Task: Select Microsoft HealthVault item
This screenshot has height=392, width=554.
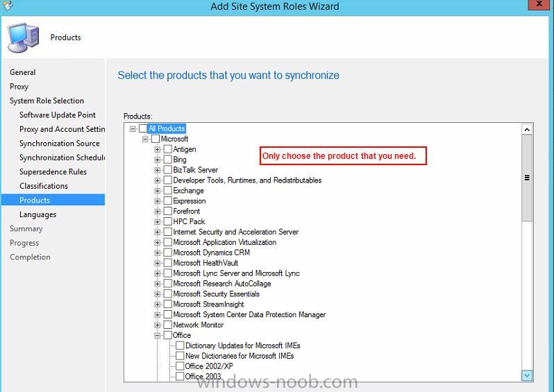Action: (x=205, y=263)
